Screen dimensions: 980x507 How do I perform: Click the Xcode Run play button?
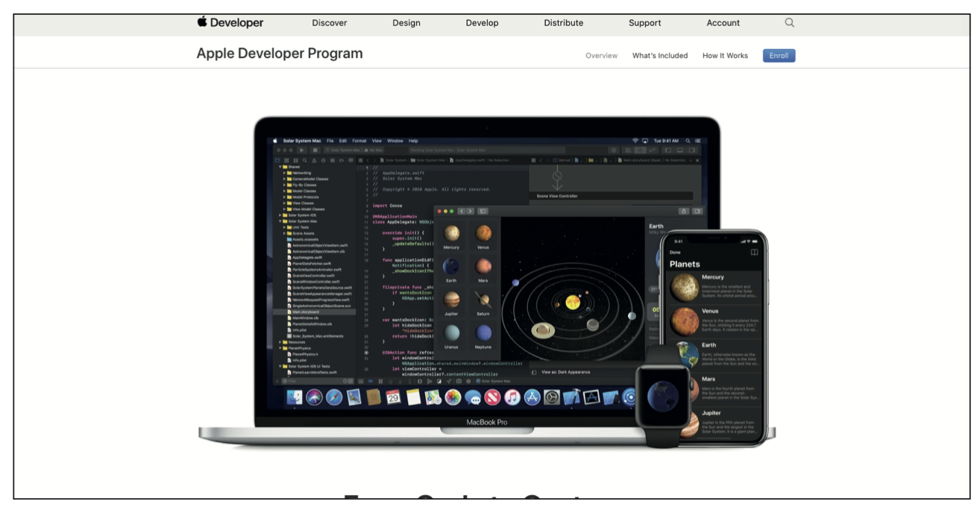(x=301, y=150)
